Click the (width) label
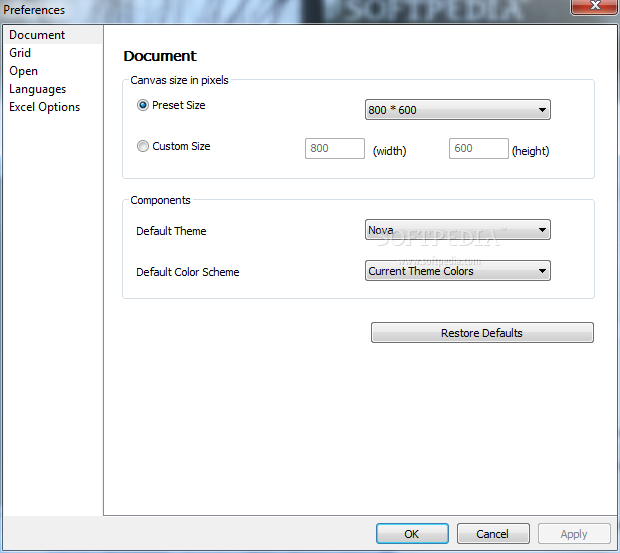The image size is (620, 553). [x=389, y=151]
